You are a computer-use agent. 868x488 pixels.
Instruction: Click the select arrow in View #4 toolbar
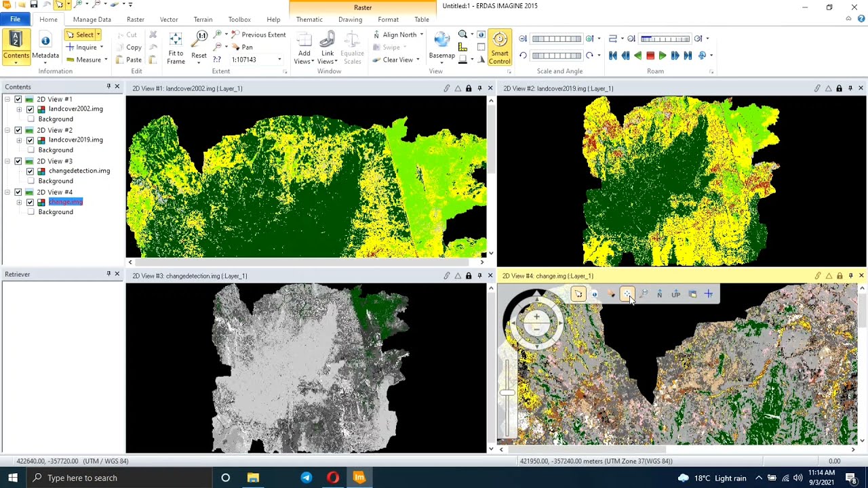578,294
